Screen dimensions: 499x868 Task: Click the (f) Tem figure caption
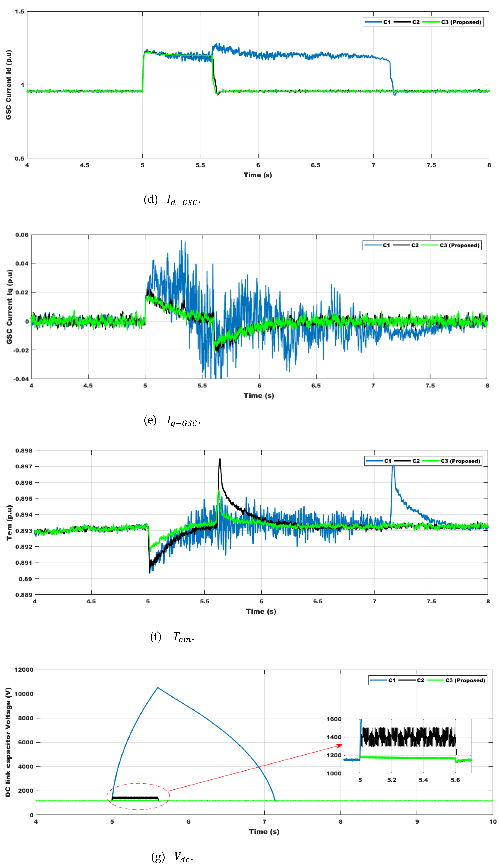tap(172, 637)
